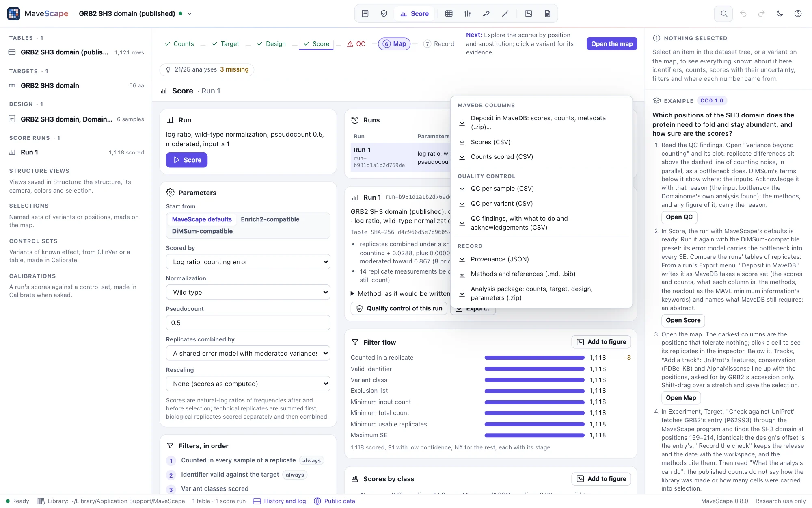
Task: Toggle dark mode with the moon icon
Action: tap(780, 13)
